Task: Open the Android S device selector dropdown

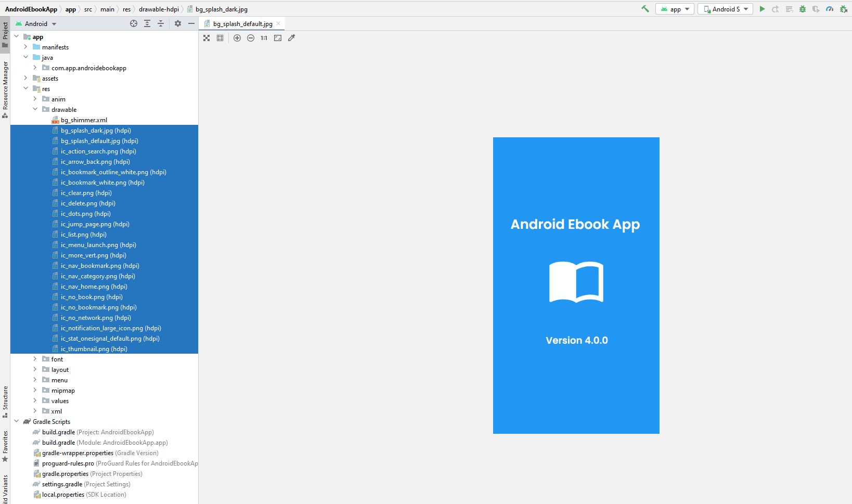Action: click(x=725, y=9)
